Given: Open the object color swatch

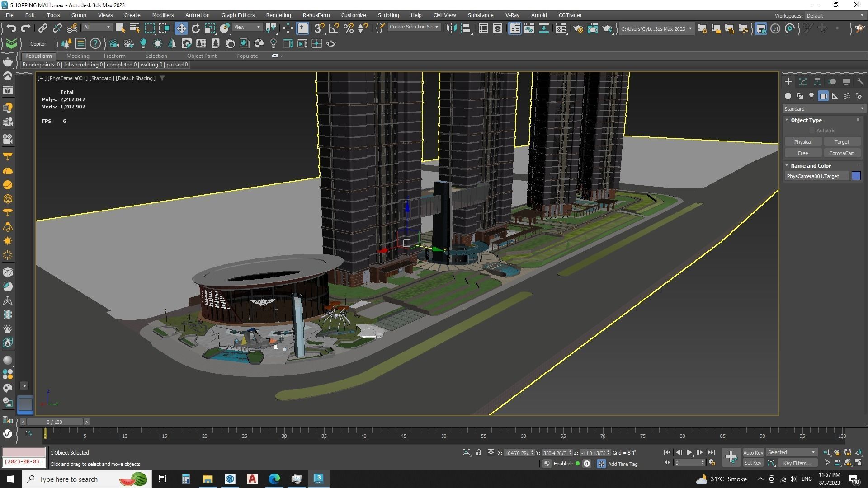Looking at the screenshot, I should pos(856,176).
